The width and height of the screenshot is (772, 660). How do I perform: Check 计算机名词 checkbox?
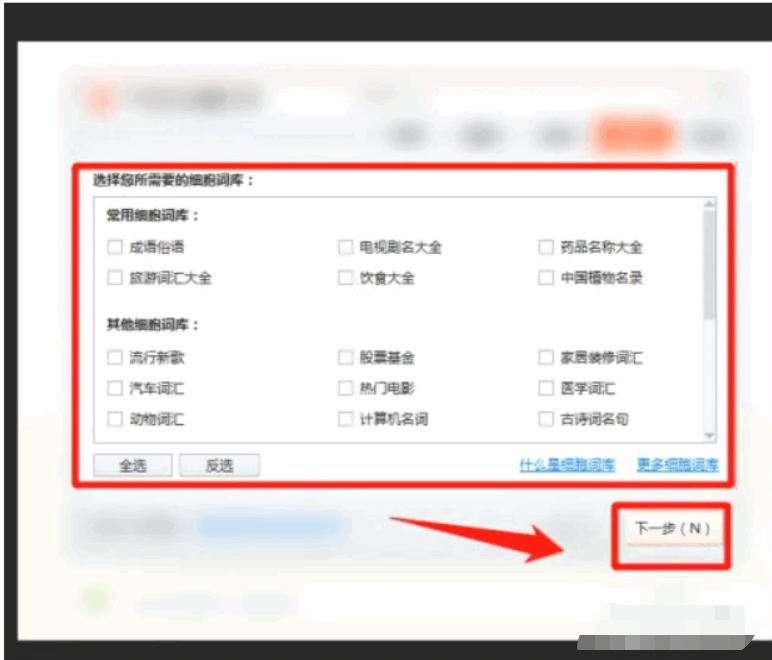346,419
